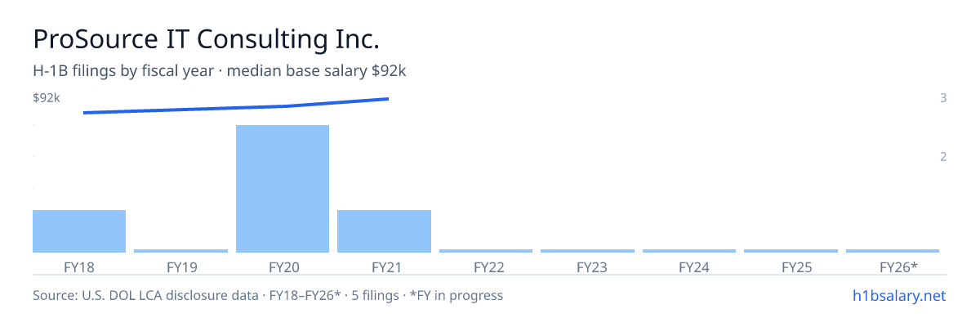Click the tall FY20 filings bar
Image resolution: width=980 pixels, height=327 pixels.
click(283, 189)
